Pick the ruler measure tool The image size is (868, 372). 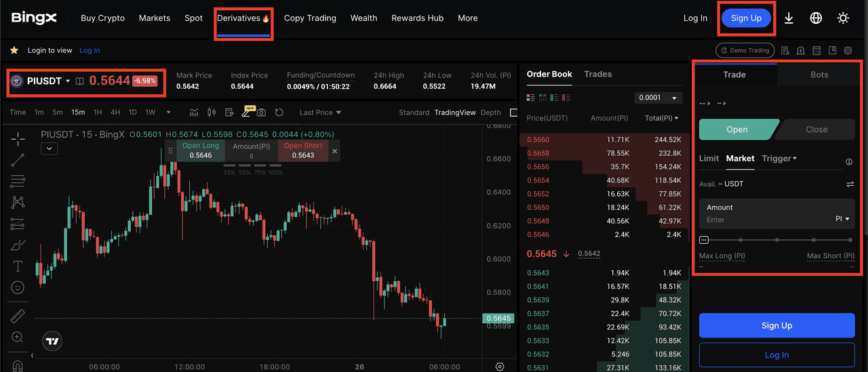18,316
